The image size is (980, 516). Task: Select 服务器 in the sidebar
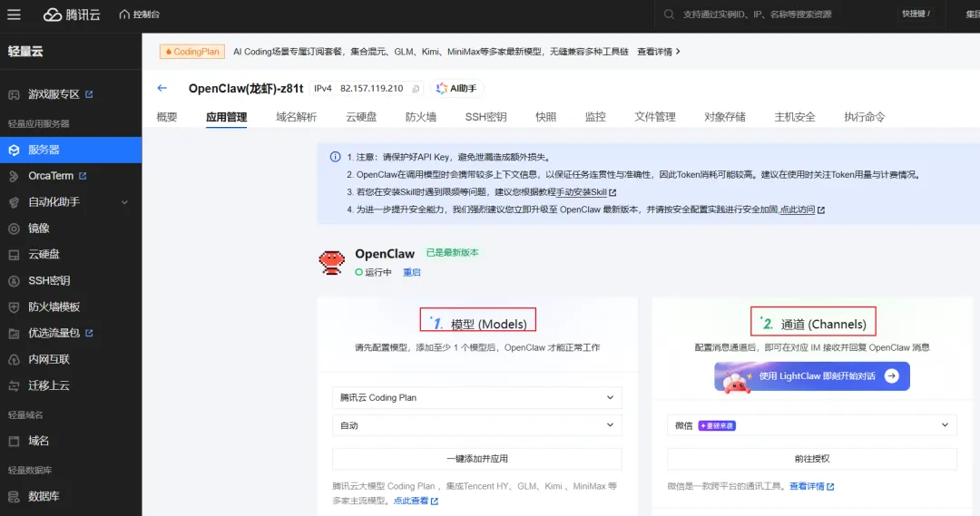71,150
